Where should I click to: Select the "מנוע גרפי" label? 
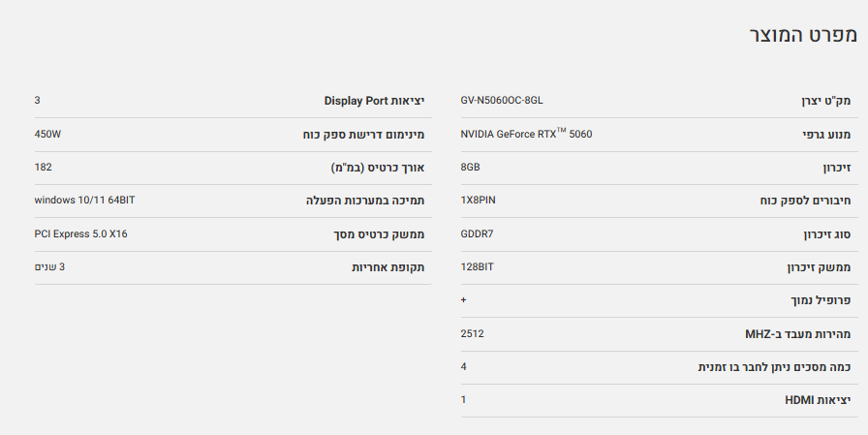[x=826, y=135]
